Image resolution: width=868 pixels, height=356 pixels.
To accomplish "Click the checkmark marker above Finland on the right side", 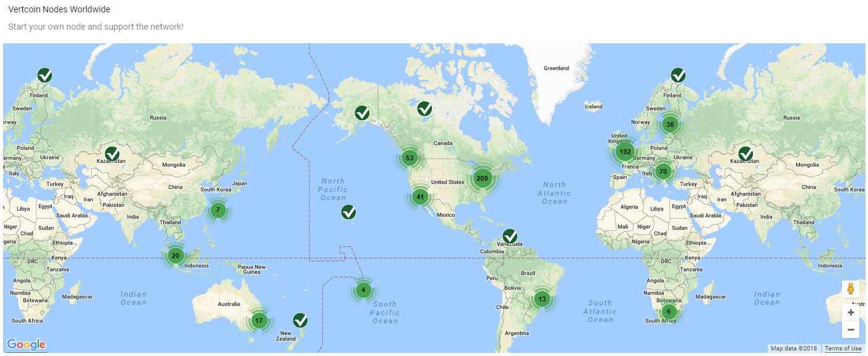I will (x=678, y=76).
